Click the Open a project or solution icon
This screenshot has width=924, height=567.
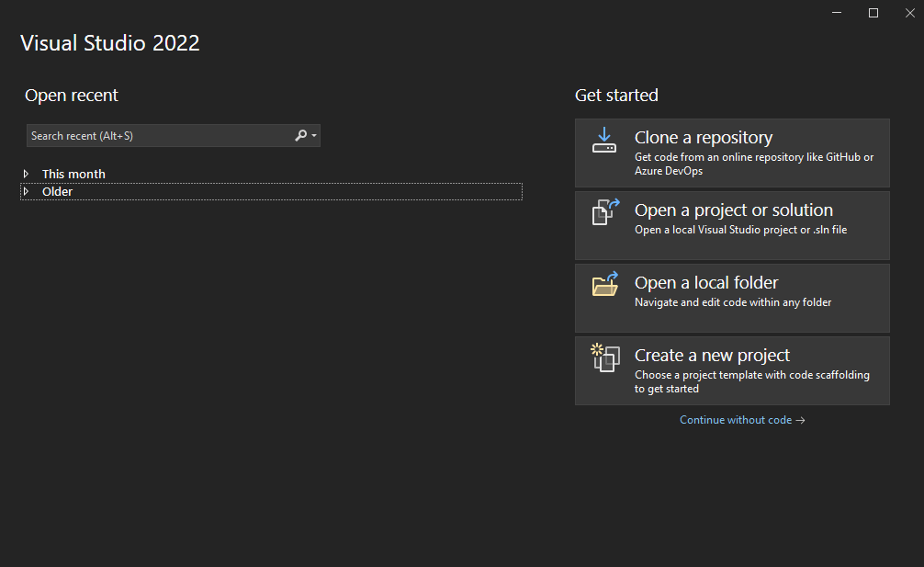pos(604,212)
